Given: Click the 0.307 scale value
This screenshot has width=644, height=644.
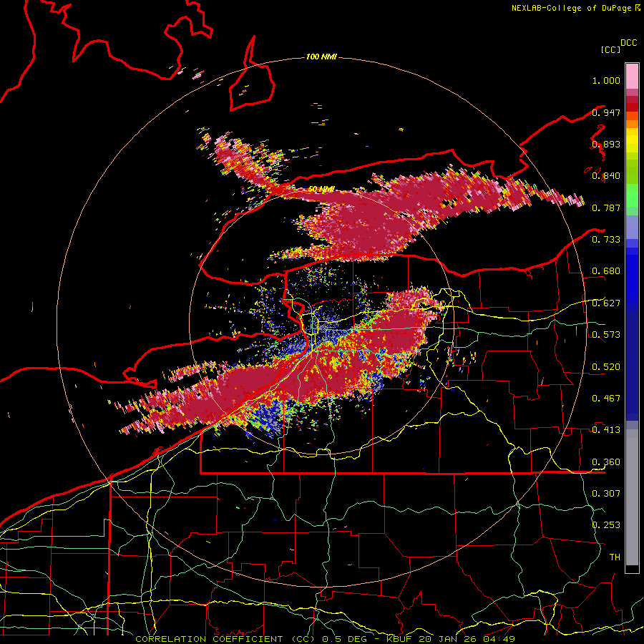Looking at the screenshot, I should pos(606,494).
